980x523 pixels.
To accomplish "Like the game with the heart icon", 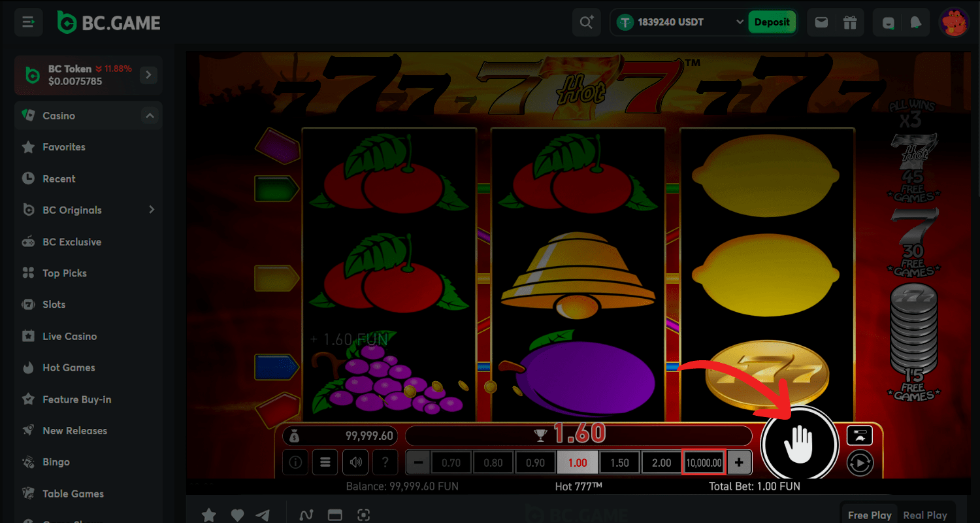I will click(x=237, y=515).
